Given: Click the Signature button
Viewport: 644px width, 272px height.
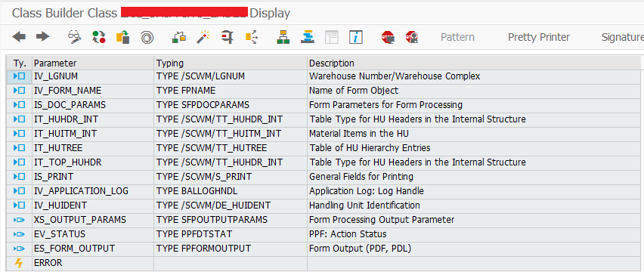Looking at the screenshot, I should pos(622,37).
